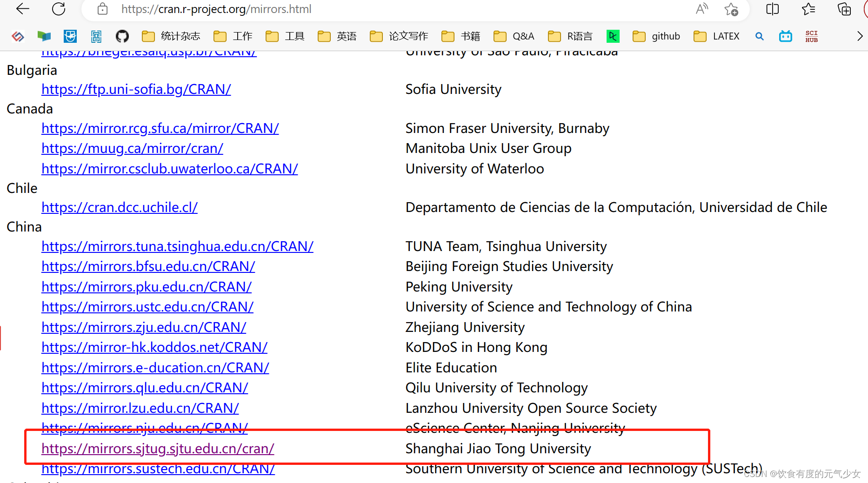
Task: Open the Read Aloud feature
Action: coord(702,9)
